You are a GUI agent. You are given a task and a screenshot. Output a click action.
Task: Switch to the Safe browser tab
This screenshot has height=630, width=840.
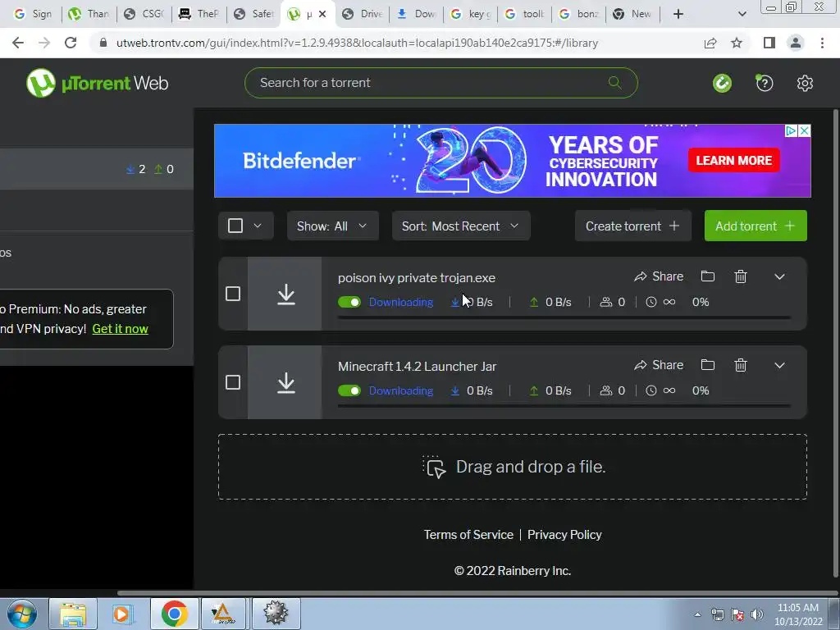253,14
